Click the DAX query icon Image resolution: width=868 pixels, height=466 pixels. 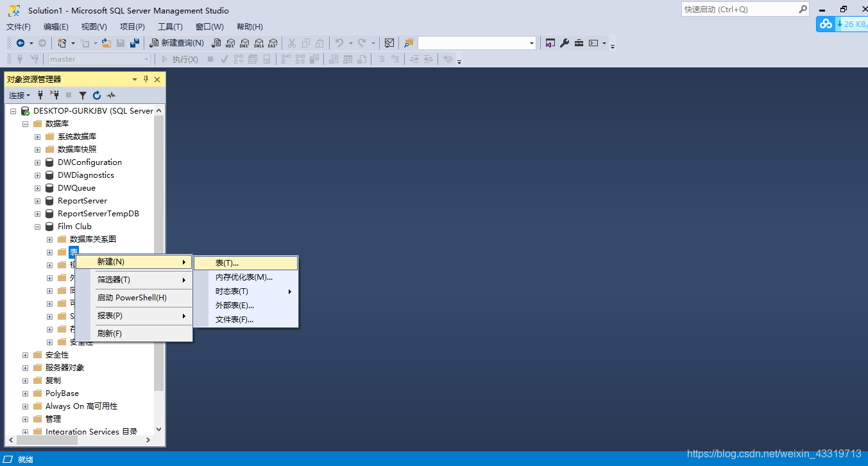(x=272, y=43)
